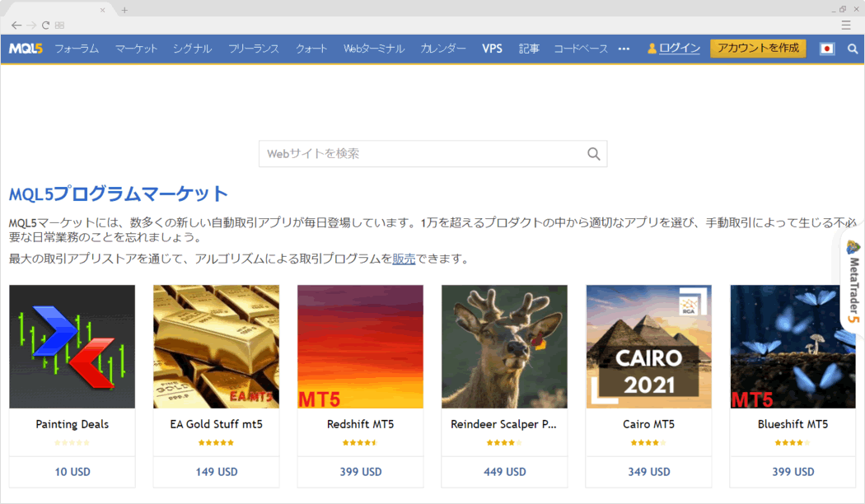The width and height of the screenshot is (865, 504).
Task: Click the user icon beside ログイン
Action: [x=652, y=49]
